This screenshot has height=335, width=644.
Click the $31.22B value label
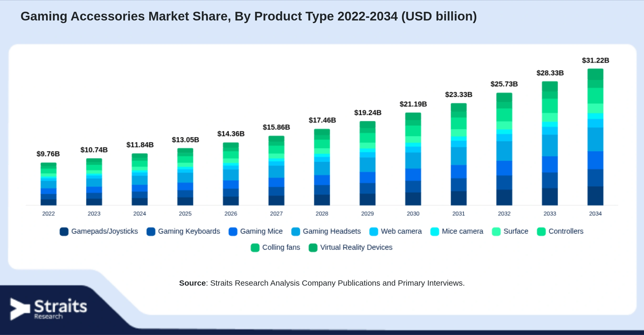[596, 60]
